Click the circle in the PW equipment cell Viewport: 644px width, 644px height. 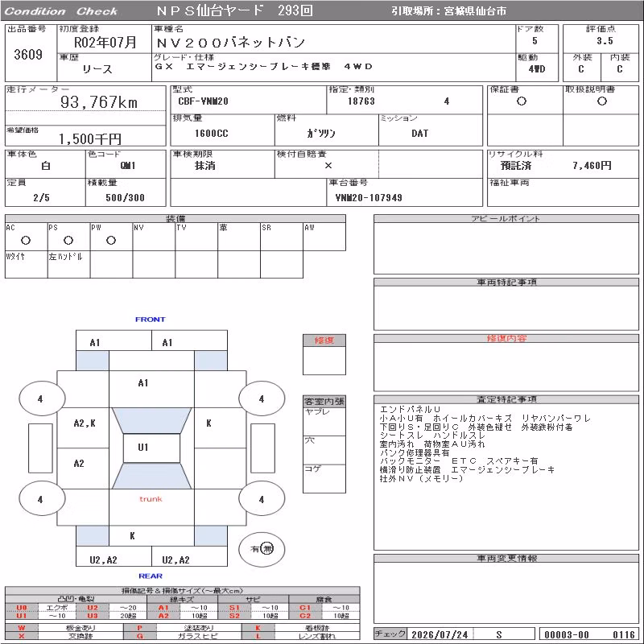(x=111, y=240)
